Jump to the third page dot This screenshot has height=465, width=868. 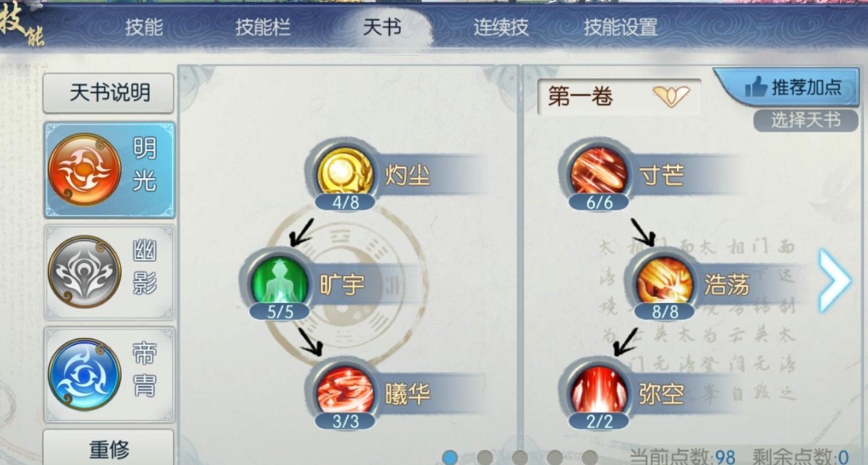(520, 457)
